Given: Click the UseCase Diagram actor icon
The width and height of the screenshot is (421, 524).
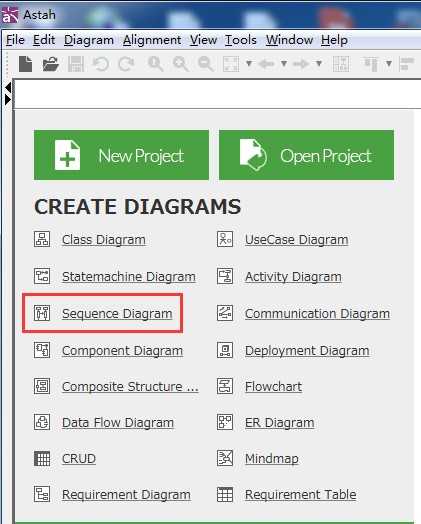Looking at the screenshot, I should (x=225, y=239).
